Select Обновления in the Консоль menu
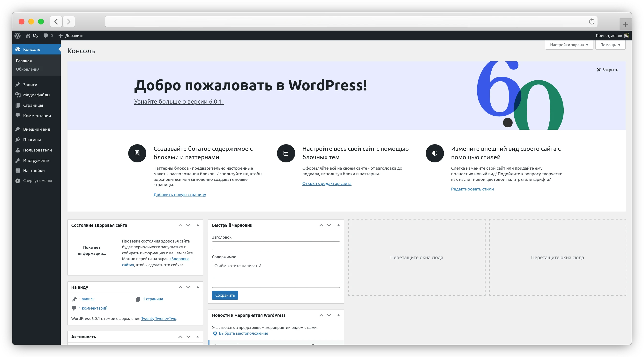644x357 pixels. [x=28, y=69]
